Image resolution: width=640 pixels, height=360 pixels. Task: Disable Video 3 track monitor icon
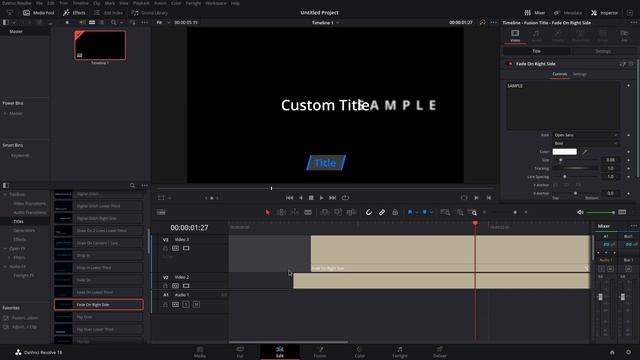tap(186, 248)
